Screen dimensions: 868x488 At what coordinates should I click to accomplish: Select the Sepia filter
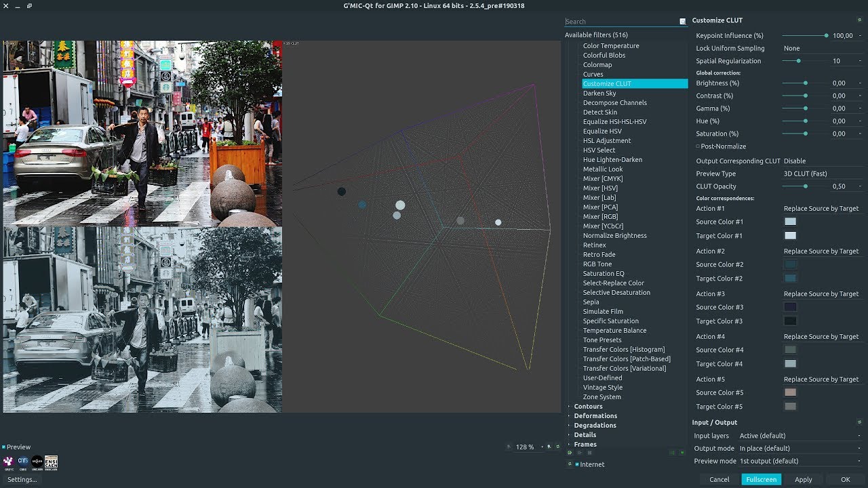[x=591, y=302]
